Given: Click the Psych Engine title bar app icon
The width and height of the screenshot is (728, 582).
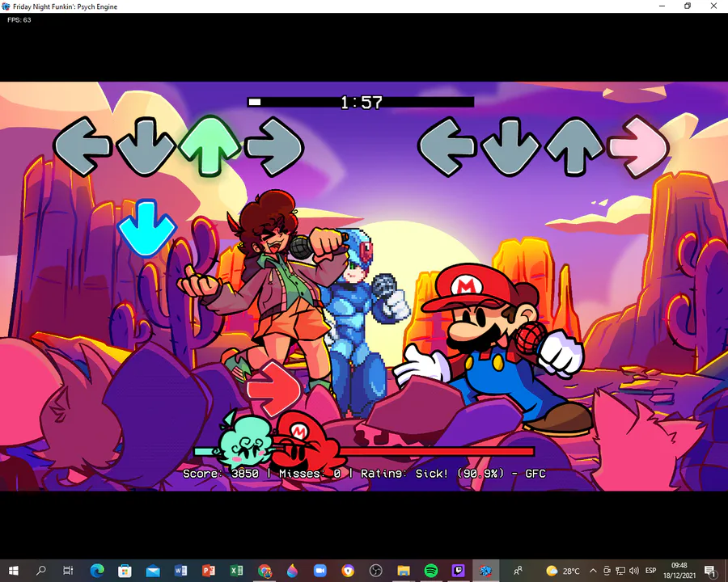Looking at the screenshot, I should 6,6.
